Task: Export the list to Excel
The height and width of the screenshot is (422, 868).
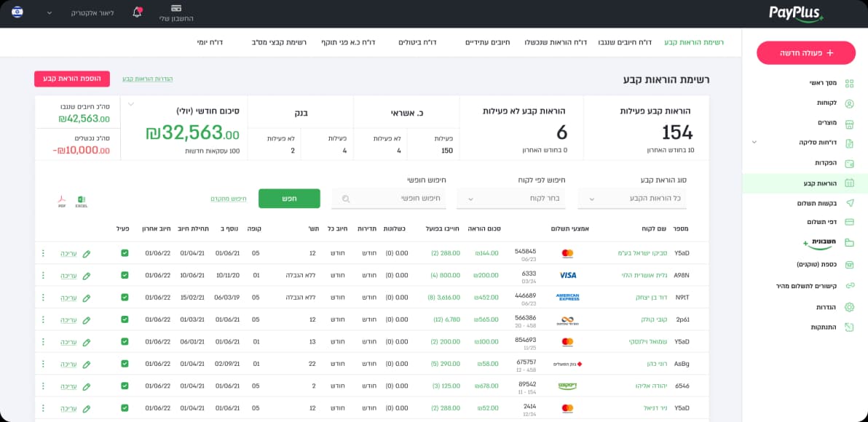Action: pos(82,202)
